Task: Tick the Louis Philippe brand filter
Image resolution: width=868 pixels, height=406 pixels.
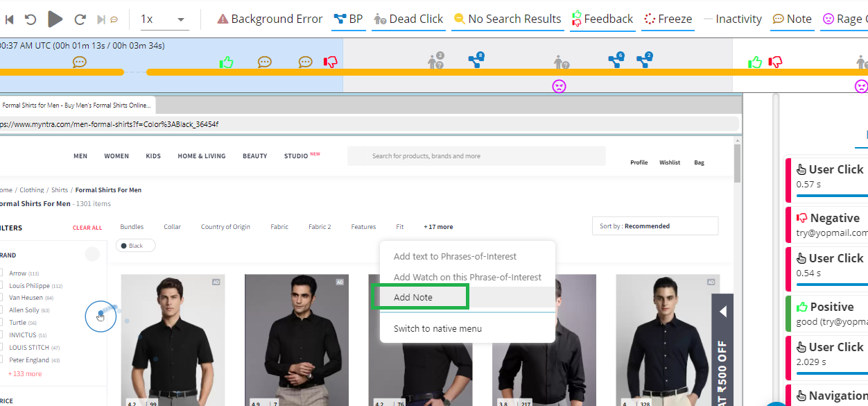Action: pos(2,285)
